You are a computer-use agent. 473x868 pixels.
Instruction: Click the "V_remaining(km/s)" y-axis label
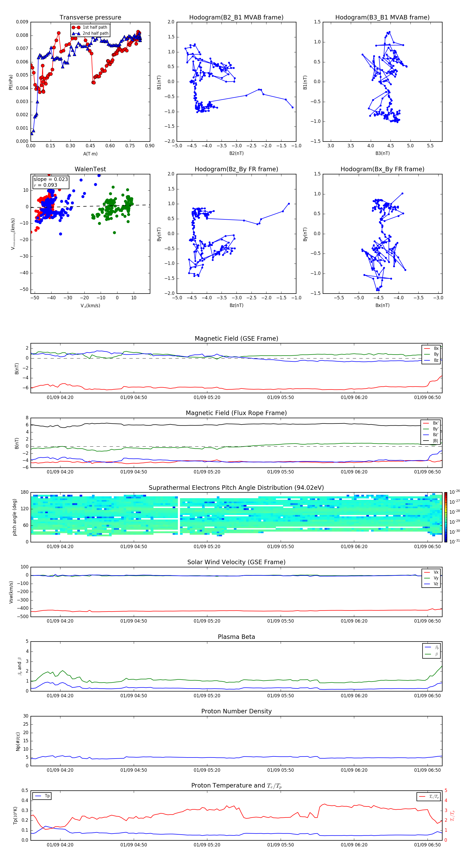(13, 234)
